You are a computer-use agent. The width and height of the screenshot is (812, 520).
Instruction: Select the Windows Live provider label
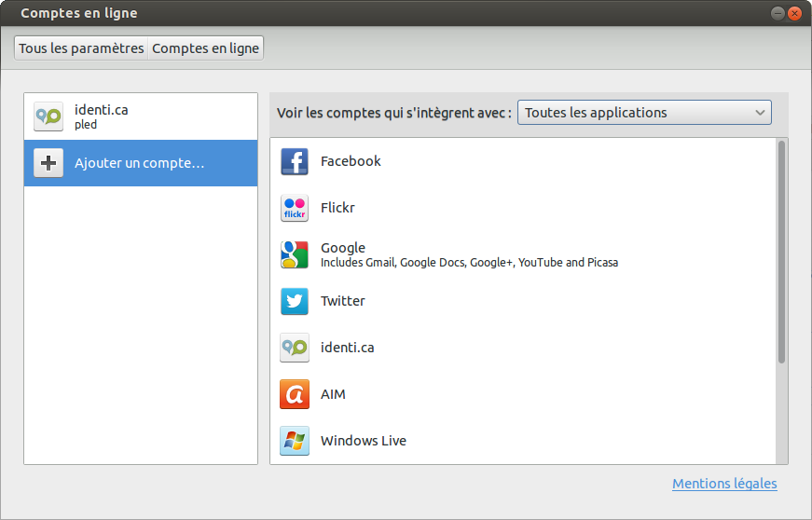[x=363, y=441]
